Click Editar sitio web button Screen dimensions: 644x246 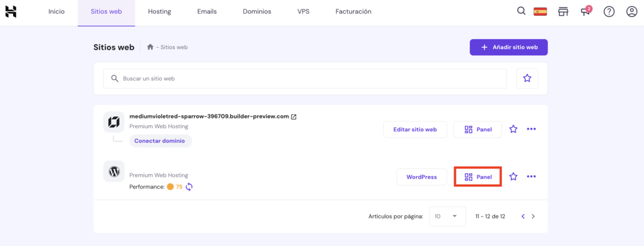coord(415,130)
